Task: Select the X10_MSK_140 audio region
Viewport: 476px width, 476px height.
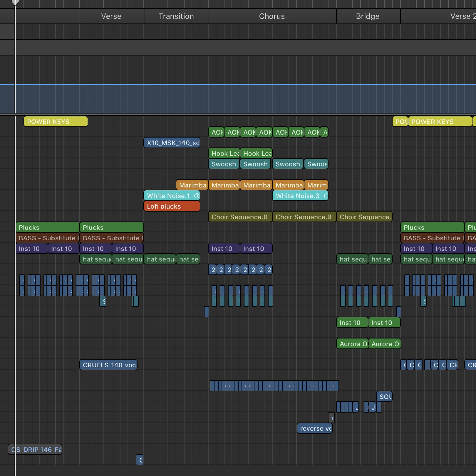Action: coord(172,143)
